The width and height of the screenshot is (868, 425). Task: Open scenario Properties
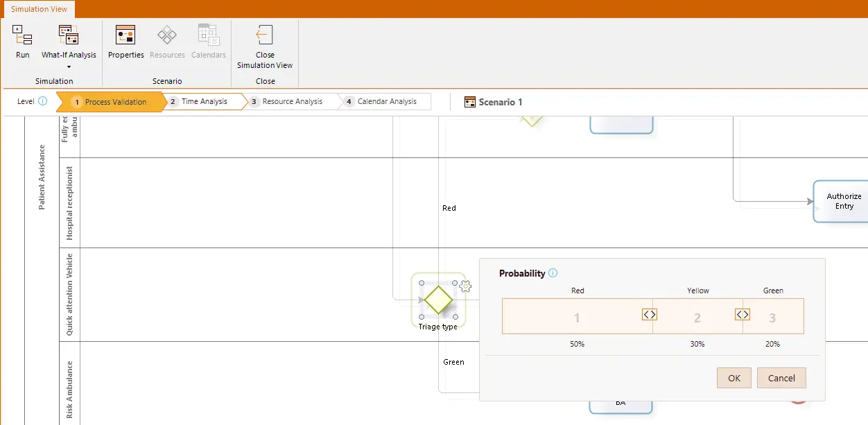pyautogui.click(x=126, y=42)
